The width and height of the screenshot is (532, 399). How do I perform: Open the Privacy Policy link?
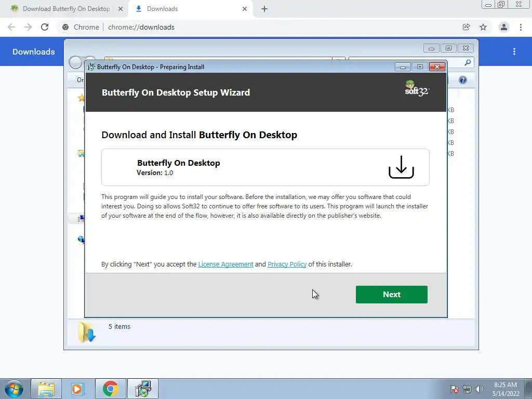tap(287, 264)
